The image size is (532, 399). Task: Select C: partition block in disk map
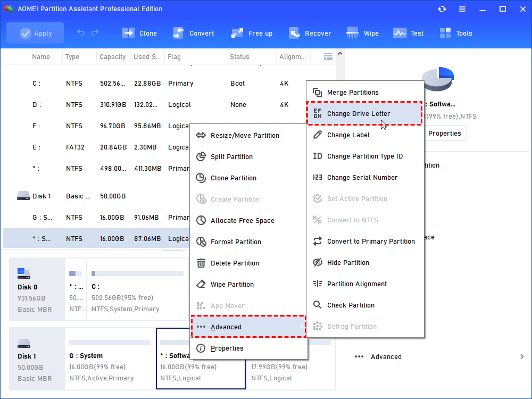[137, 289]
